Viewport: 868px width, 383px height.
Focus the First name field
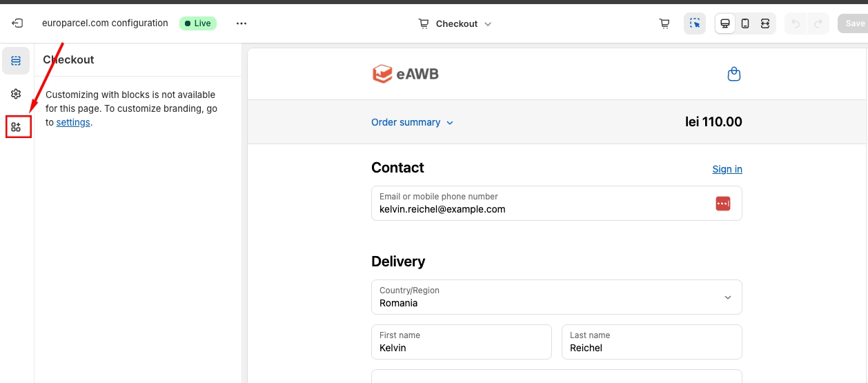pyautogui.click(x=461, y=342)
